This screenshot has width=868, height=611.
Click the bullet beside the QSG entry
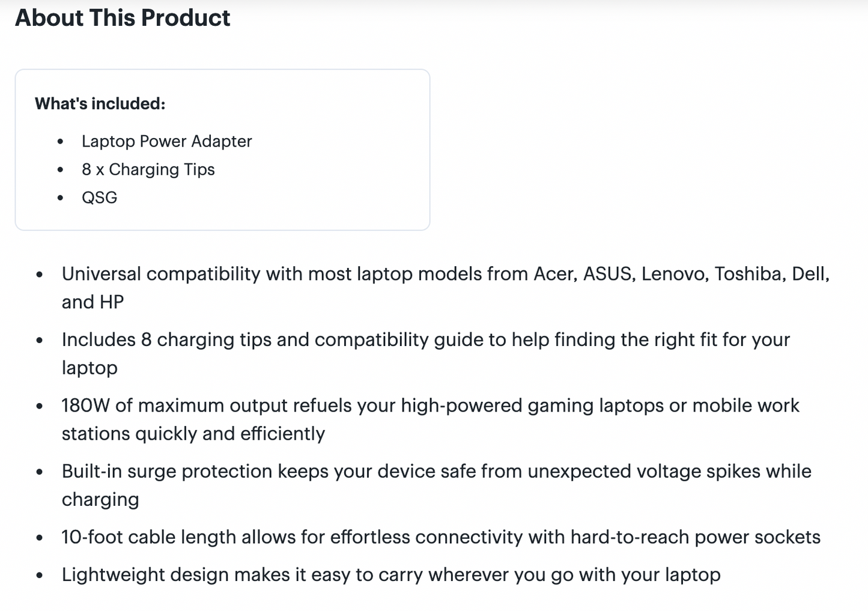[x=60, y=198]
